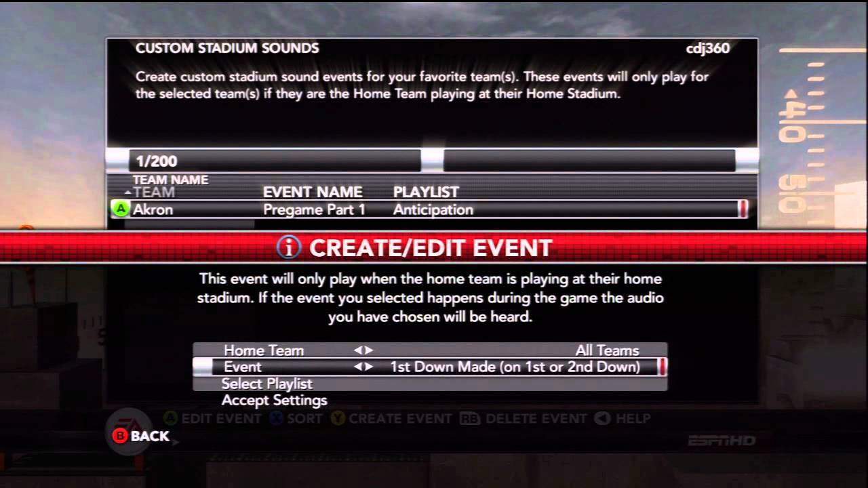Choose Accept Settings

(275, 400)
